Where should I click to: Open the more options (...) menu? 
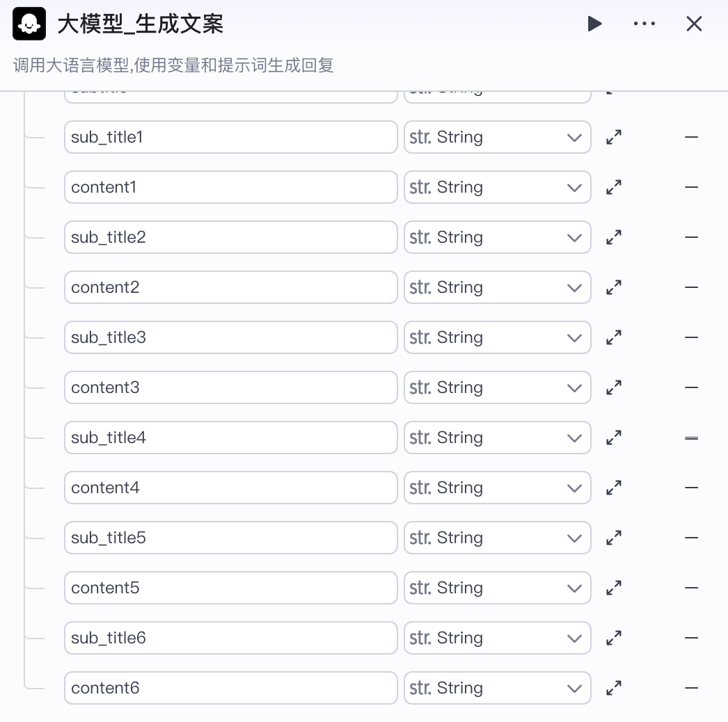tap(644, 23)
